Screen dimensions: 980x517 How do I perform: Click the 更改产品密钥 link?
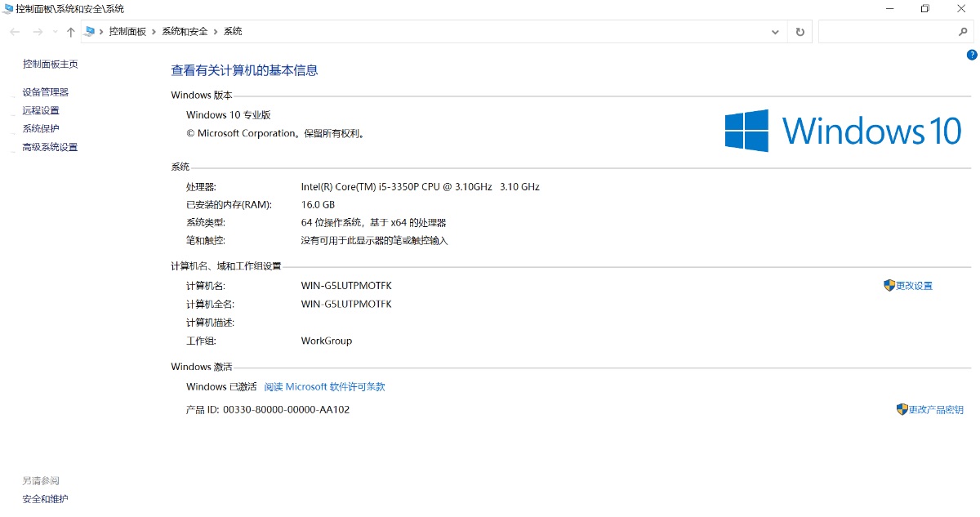[x=936, y=409]
